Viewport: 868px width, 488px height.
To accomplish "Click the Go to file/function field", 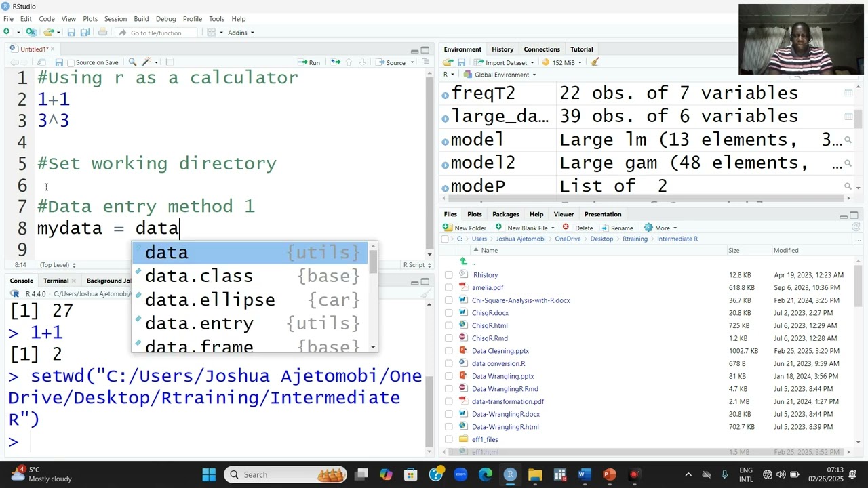I will coord(157,33).
